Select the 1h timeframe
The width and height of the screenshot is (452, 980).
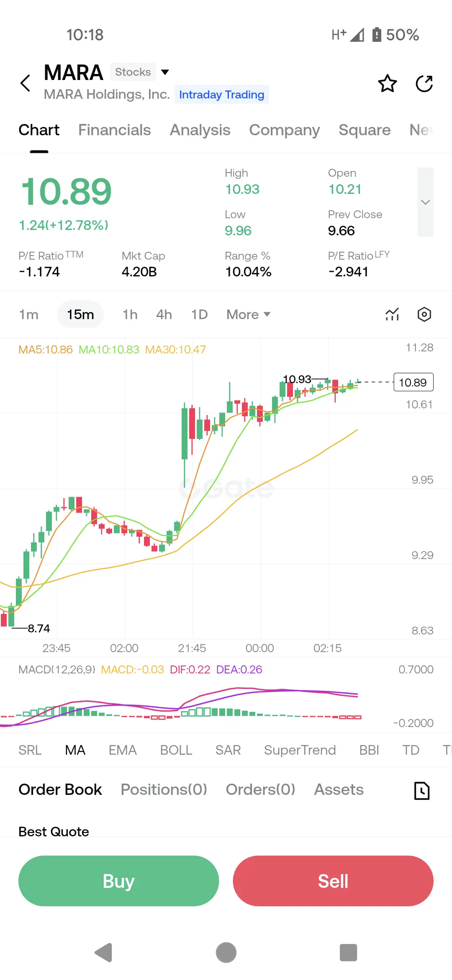tap(130, 315)
